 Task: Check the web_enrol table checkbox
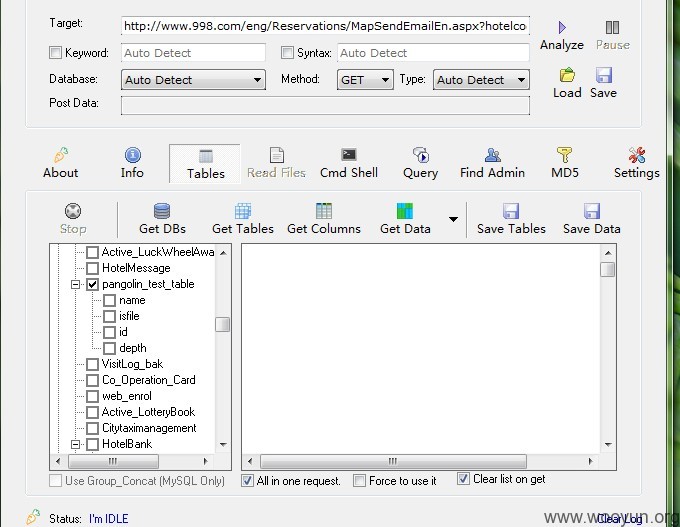pos(92,396)
